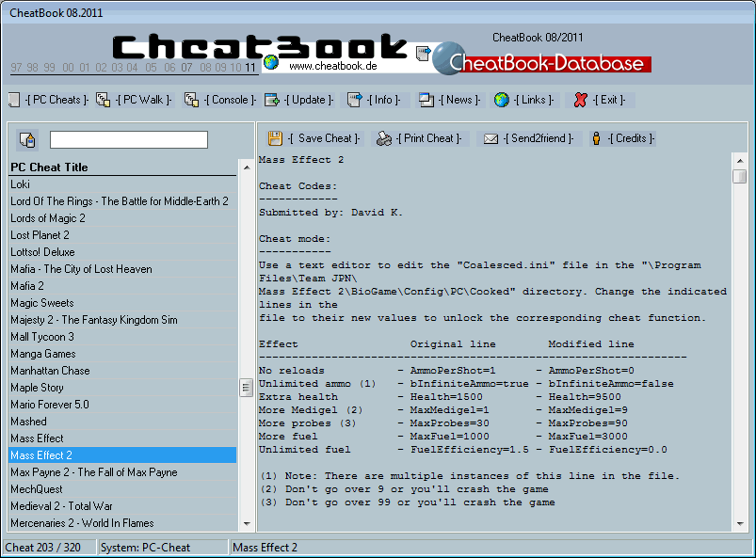756x558 pixels.
Task: Select Mafia - The City of Lost Heaven
Action: pos(123,269)
